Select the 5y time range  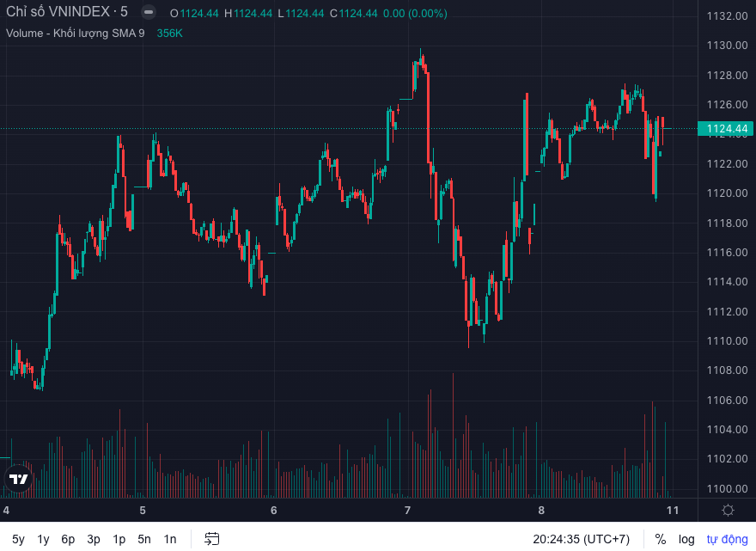[18, 539]
